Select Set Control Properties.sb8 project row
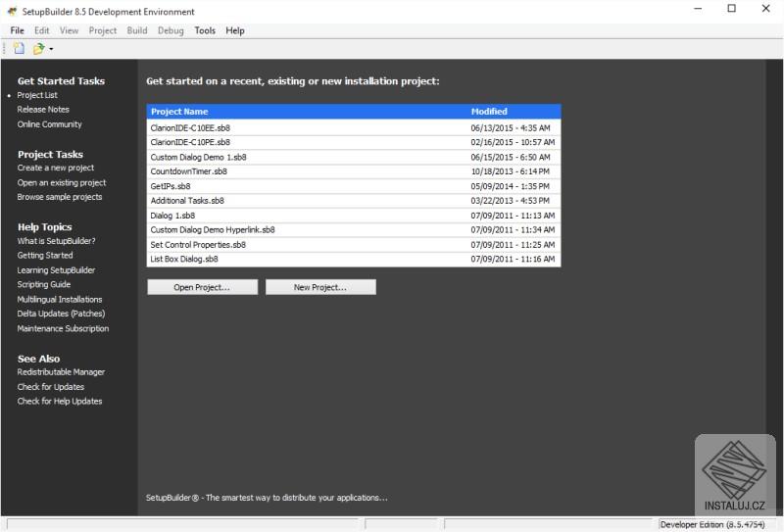 coord(354,245)
